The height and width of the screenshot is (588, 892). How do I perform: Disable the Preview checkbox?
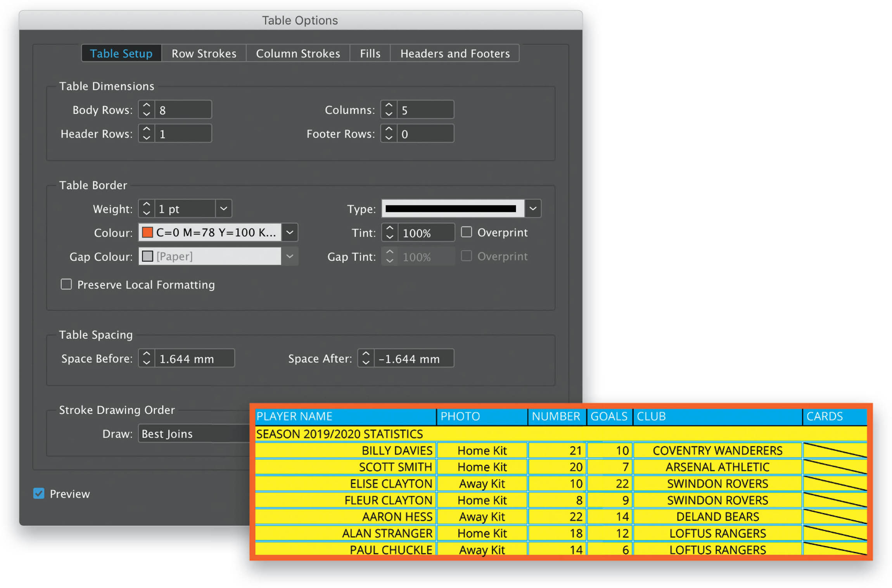pyautogui.click(x=39, y=493)
